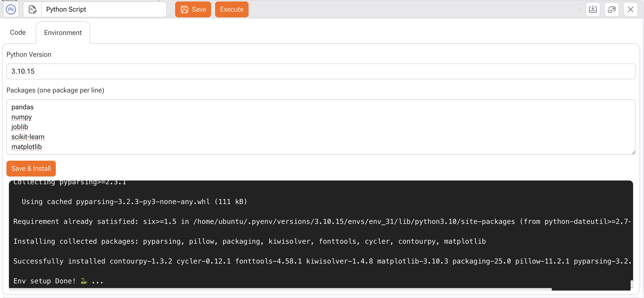Click the script edit icon beside title
Image resolution: width=644 pixels, height=298 pixels.
tap(32, 9)
